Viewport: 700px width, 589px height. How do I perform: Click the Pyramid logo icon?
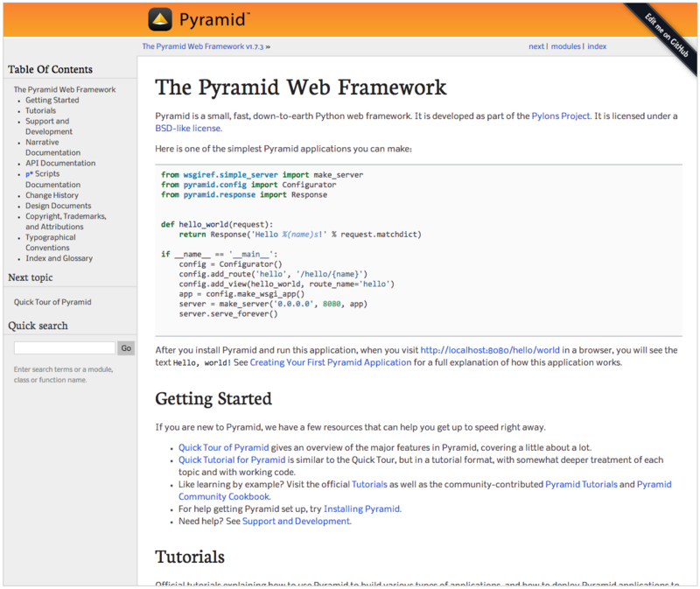(160, 19)
